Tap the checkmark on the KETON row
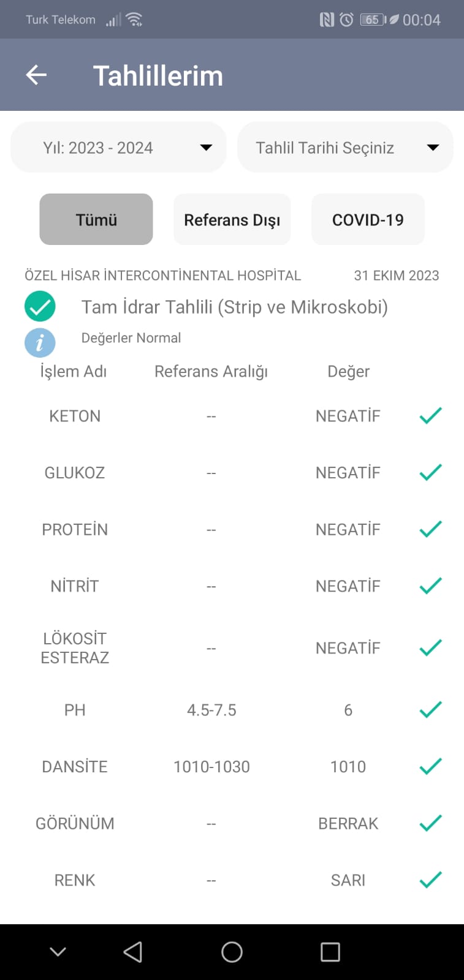The image size is (464, 980). point(430,415)
